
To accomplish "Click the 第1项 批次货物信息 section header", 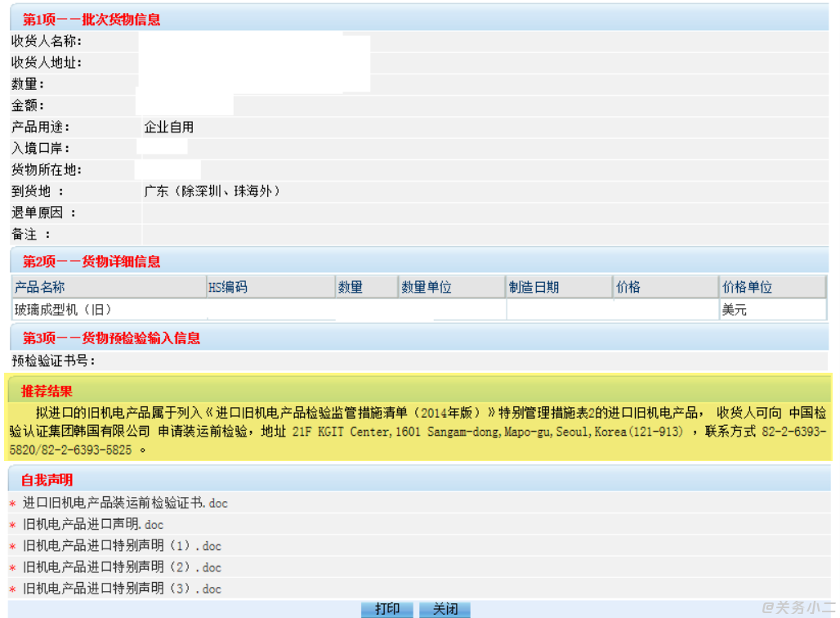I will 92,20.
